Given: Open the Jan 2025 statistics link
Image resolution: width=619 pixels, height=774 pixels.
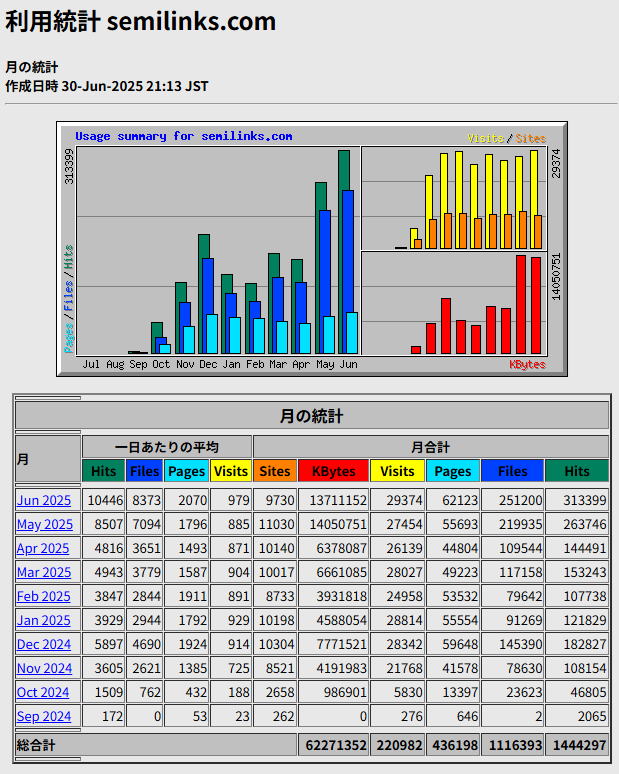Looking at the screenshot, I should click(x=43, y=620).
